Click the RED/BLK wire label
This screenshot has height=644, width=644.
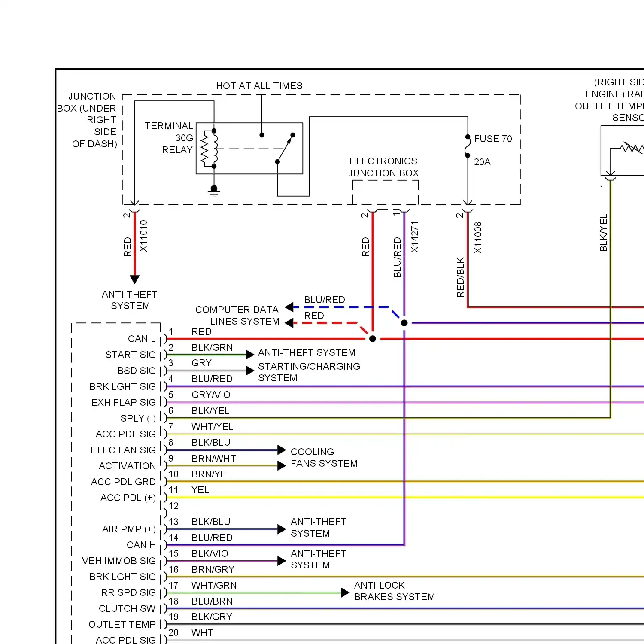click(460, 277)
